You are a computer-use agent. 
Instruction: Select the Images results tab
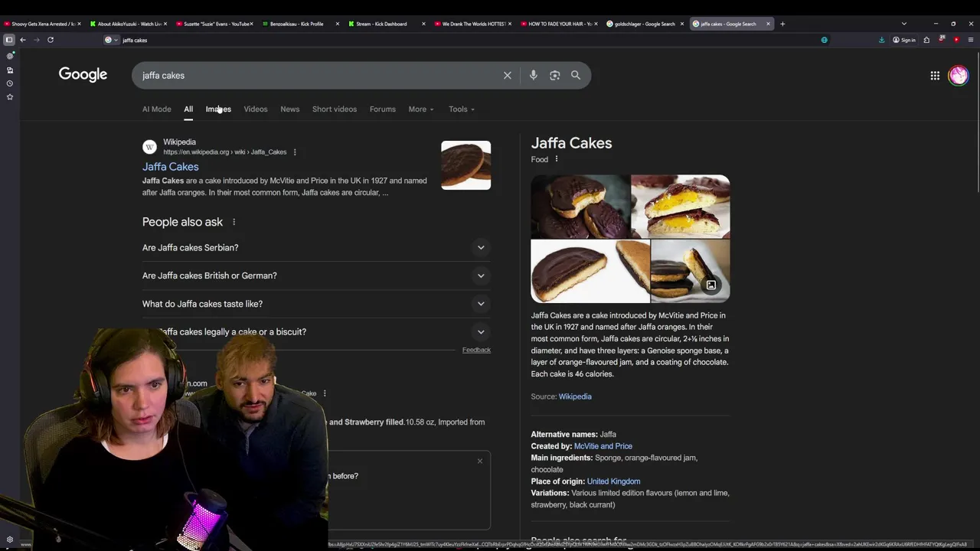[218, 109]
